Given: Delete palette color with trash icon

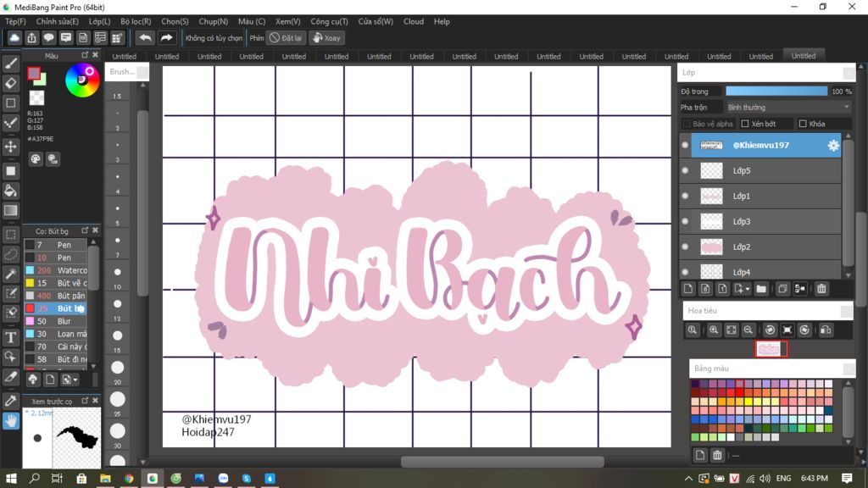Looking at the screenshot, I should coord(717,455).
